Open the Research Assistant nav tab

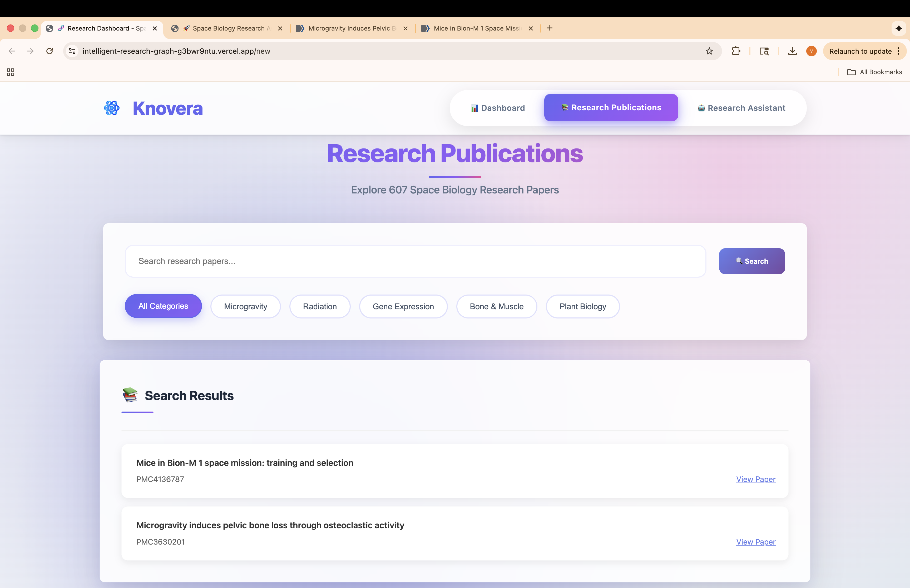(x=741, y=108)
